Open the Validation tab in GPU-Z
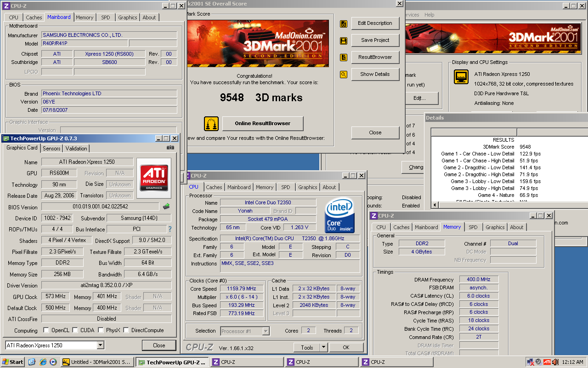This screenshot has height=368, width=588. [76, 149]
